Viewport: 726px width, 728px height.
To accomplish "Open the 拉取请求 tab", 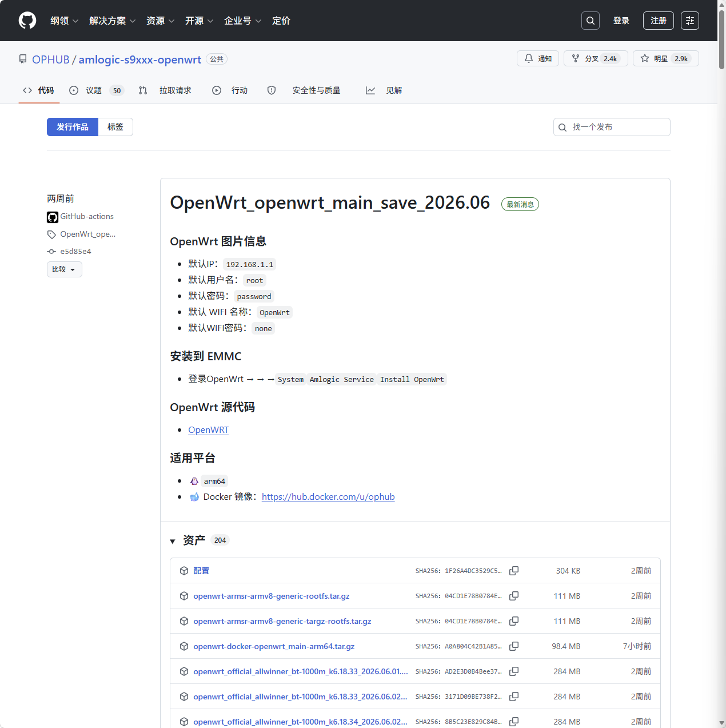I will point(165,90).
